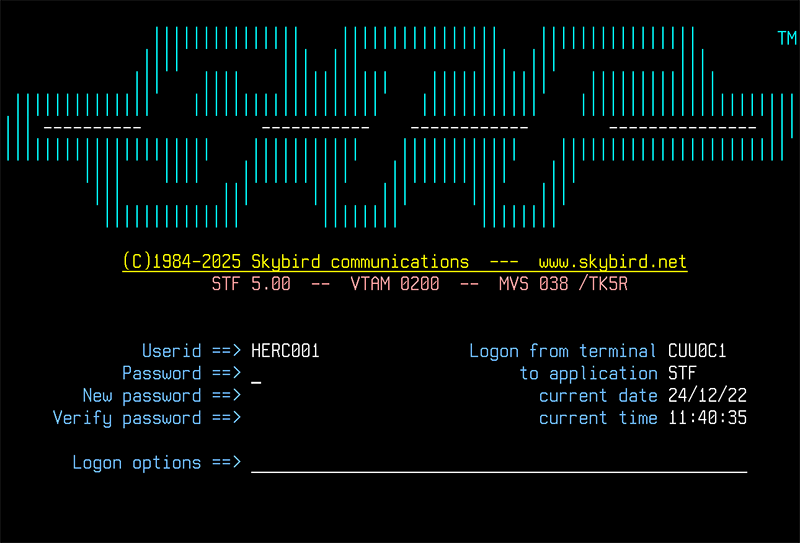Click the VTAM 0200 status text
The width and height of the screenshot is (800, 543).
pos(394,284)
